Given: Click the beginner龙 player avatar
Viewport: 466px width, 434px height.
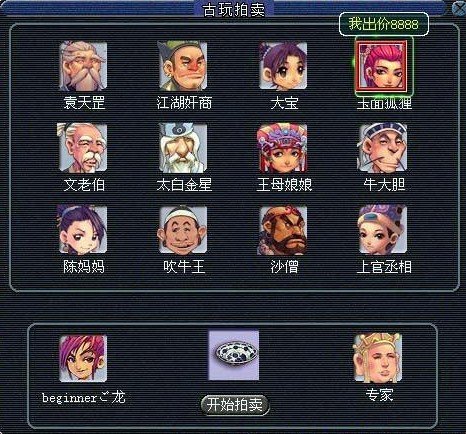Looking at the screenshot, I should tap(83, 359).
